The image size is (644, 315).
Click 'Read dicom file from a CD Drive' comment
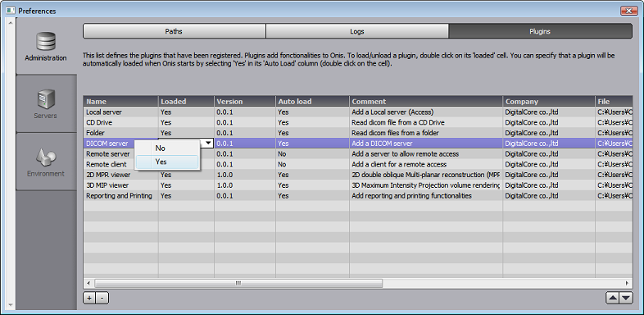coord(398,122)
